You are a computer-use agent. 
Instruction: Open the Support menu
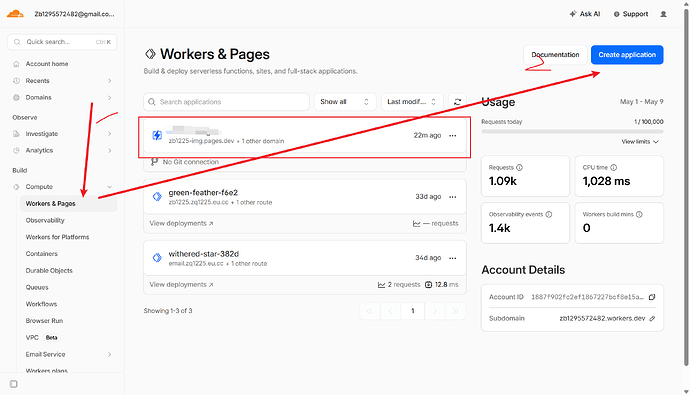631,14
